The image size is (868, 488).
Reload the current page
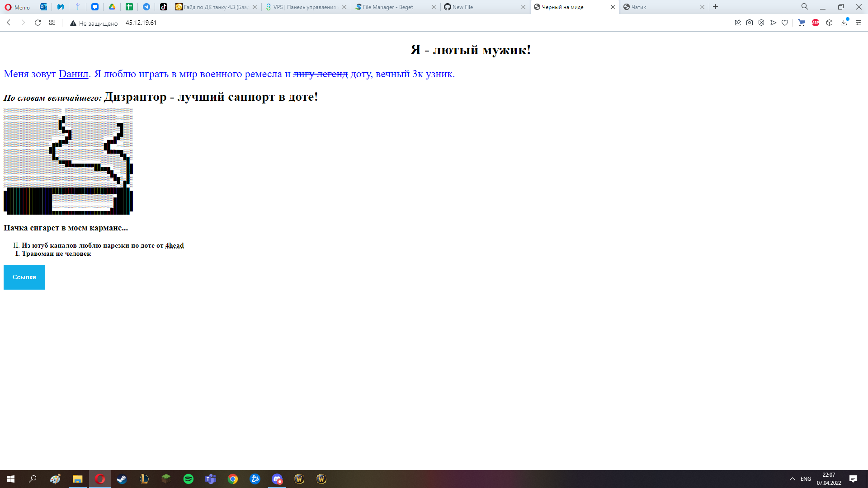click(x=38, y=23)
